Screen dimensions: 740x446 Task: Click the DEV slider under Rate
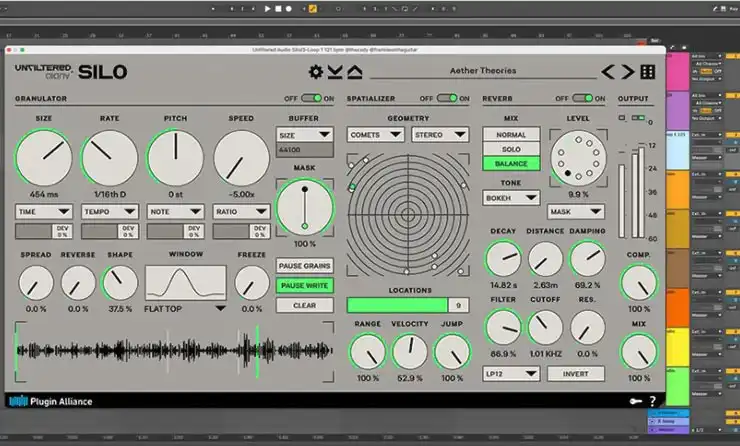pyautogui.click(x=109, y=231)
